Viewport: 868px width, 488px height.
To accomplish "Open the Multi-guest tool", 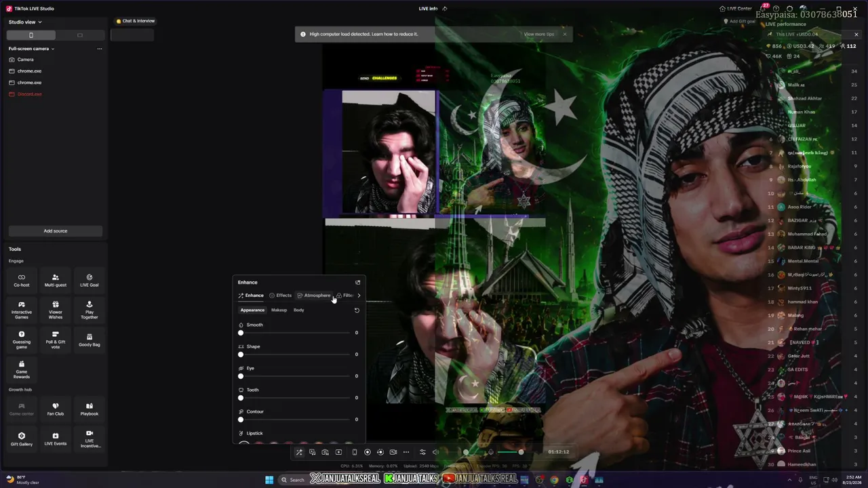I will 56,280.
